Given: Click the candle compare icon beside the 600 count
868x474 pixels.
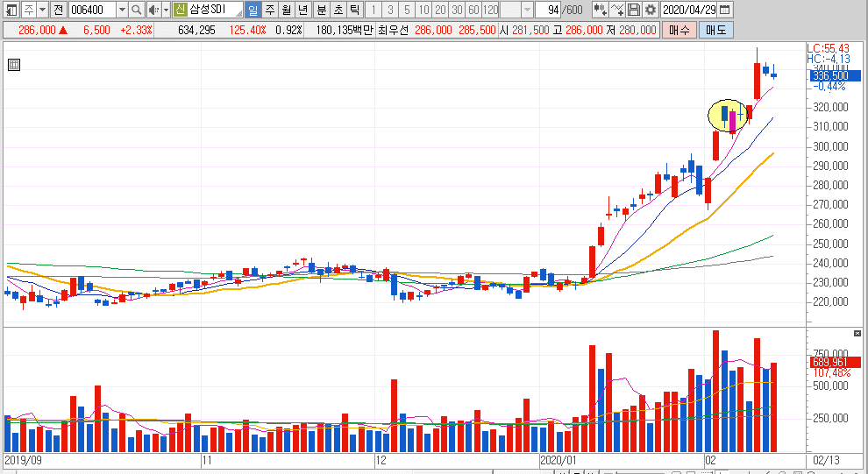Looking at the screenshot, I should pos(600,11).
